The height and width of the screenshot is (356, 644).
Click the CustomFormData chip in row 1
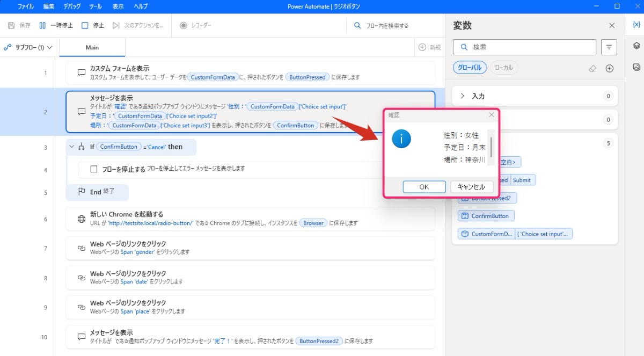pyautogui.click(x=213, y=77)
